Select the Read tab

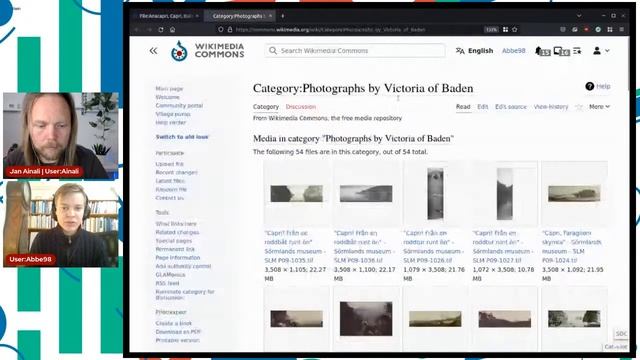point(463,107)
